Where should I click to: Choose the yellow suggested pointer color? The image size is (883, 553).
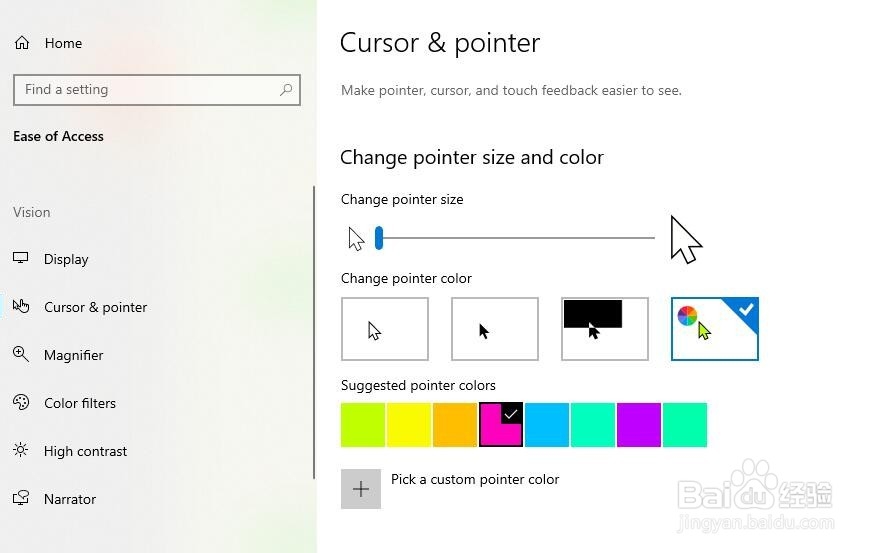(x=409, y=425)
